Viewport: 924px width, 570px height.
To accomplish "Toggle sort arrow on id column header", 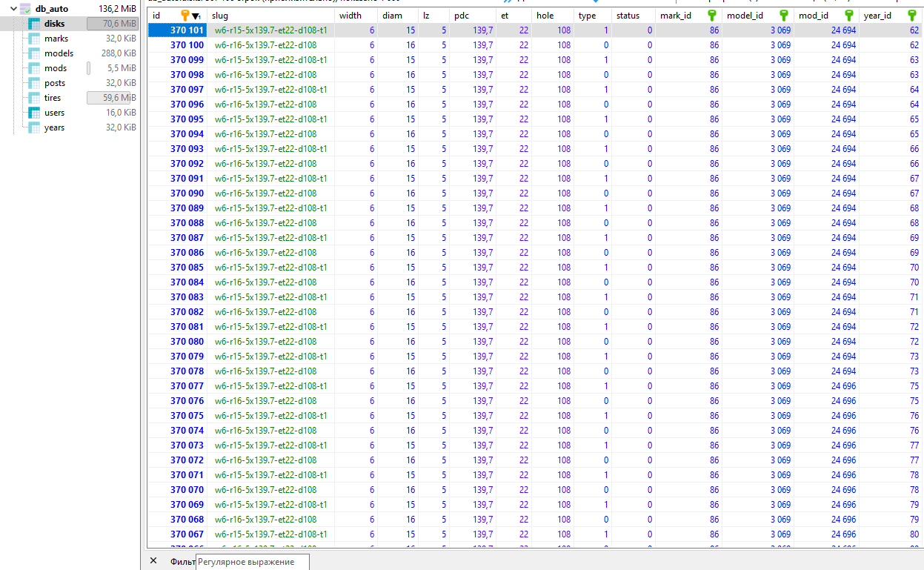I will coord(196,16).
